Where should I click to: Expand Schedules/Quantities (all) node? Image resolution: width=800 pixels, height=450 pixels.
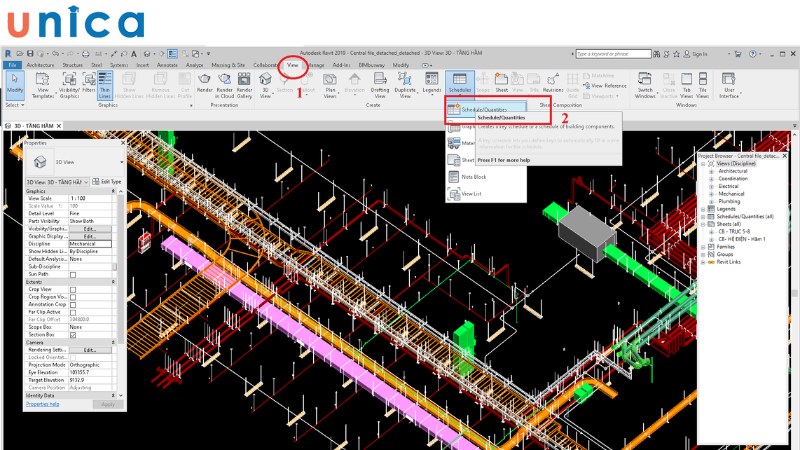[703, 217]
